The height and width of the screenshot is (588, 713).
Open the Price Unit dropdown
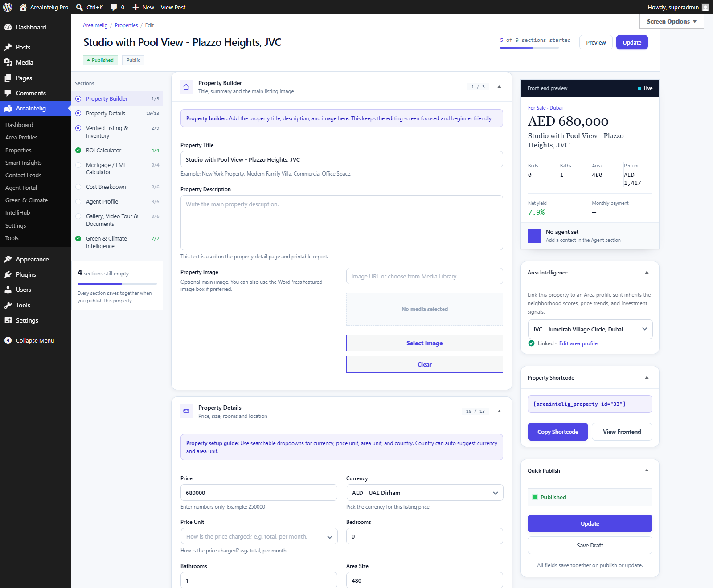259,536
